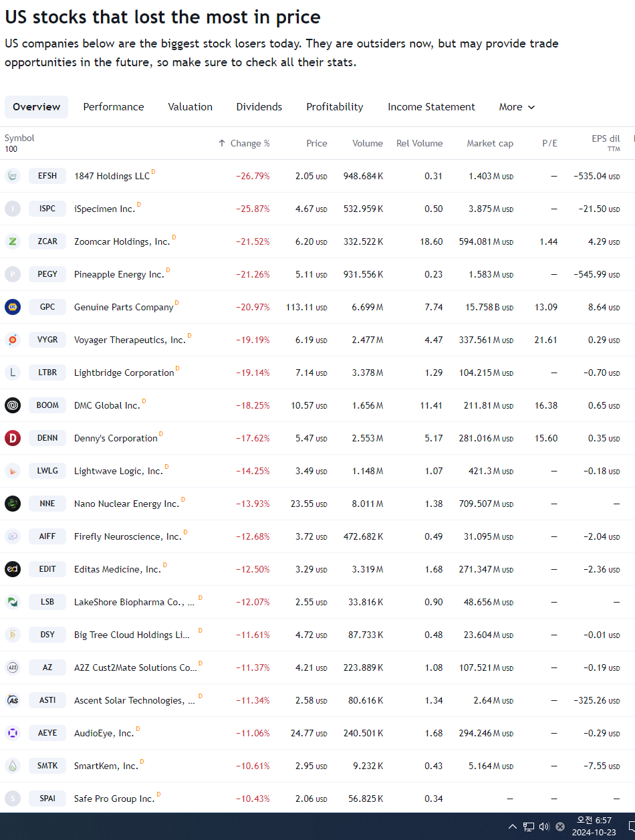This screenshot has height=840, width=635.
Task: Open the taskbar volume speaker icon
Action: tap(544, 827)
